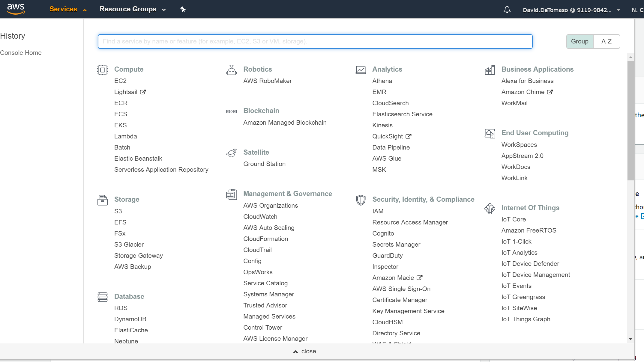Click the Security shield category icon
Image resolution: width=644 pixels, height=362 pixels.
coord(361,200)
